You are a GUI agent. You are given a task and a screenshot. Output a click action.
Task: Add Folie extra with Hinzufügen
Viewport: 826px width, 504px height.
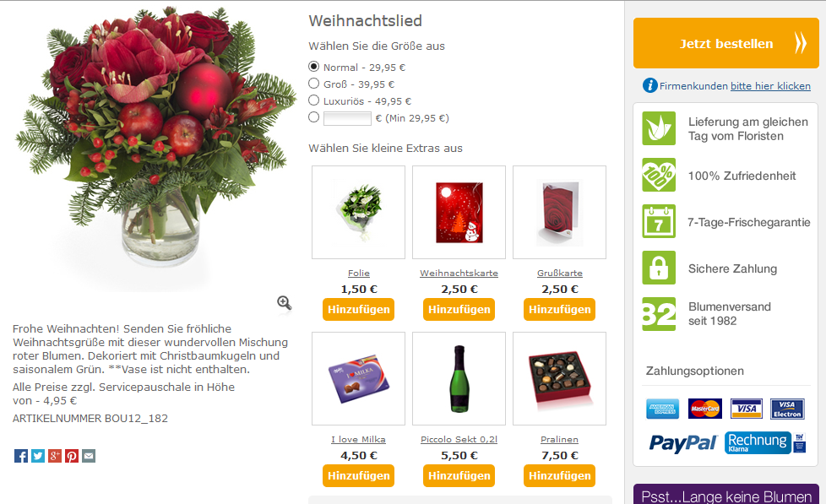[x=358, y=310]
